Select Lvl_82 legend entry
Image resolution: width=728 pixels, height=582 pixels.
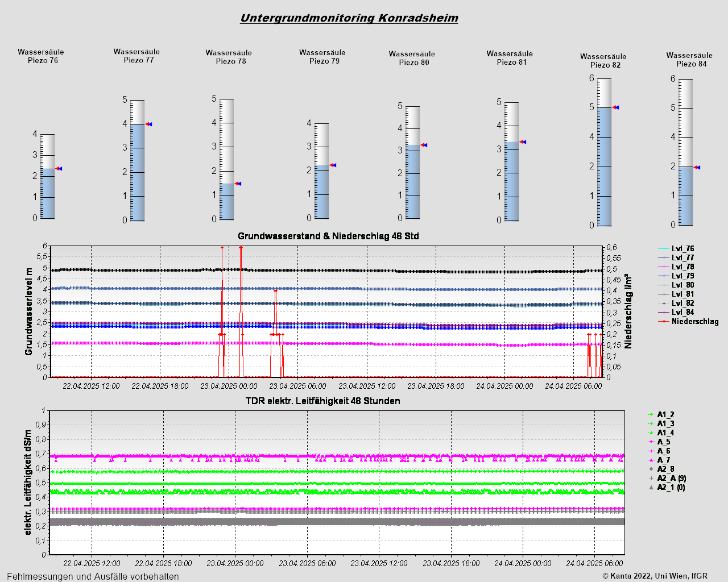point(676,303)
